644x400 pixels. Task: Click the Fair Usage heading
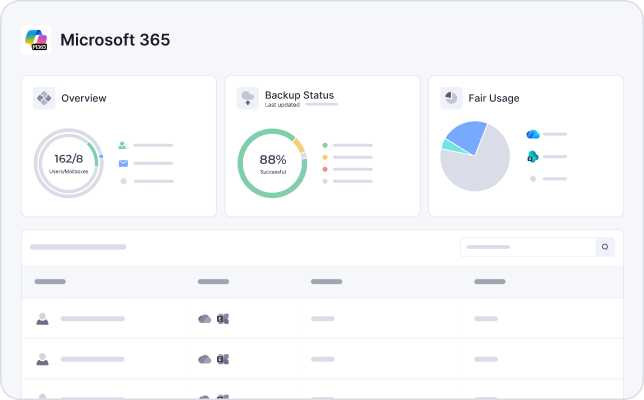coord(494,98)
